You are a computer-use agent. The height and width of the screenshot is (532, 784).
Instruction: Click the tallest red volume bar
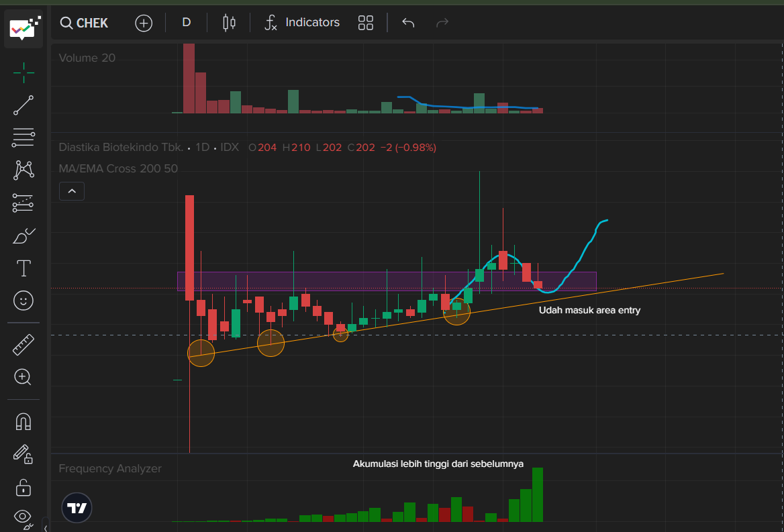point(189,78)
